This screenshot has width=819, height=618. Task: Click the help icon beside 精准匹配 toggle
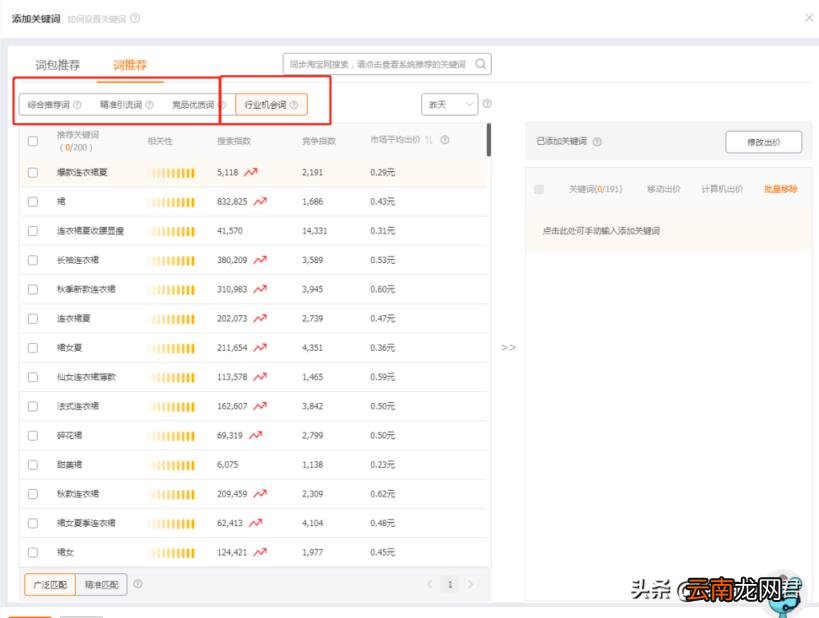137,584
